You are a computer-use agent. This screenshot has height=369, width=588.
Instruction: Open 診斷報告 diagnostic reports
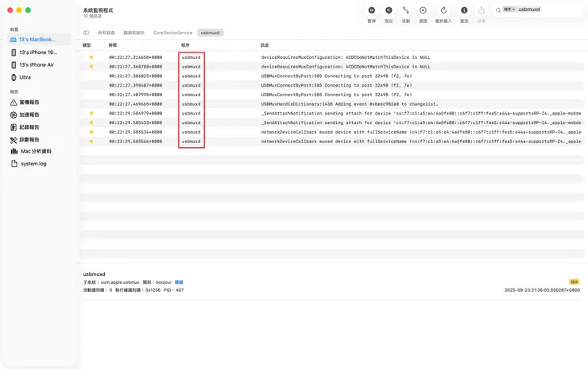click(x=39, y=139)
